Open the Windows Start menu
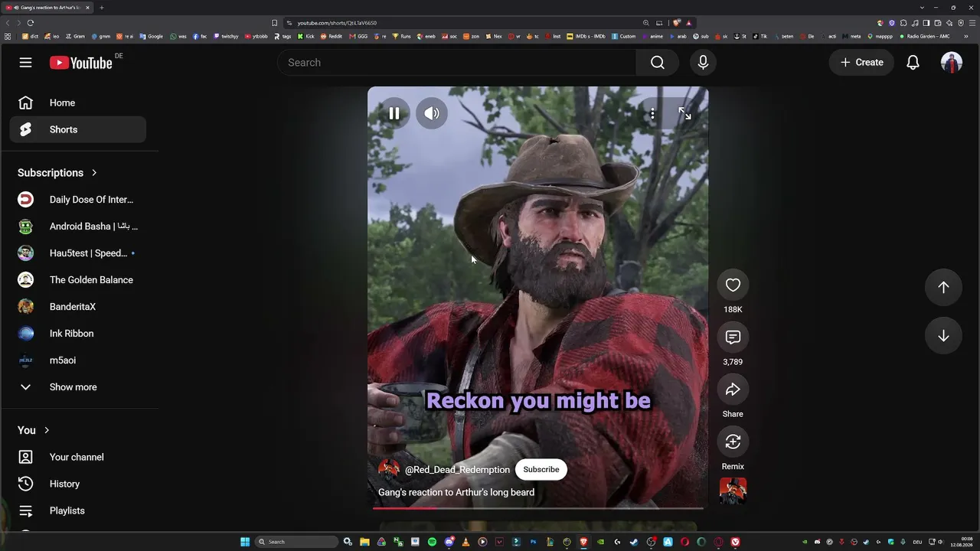Screen dimensions: 980x551 [245, 542]
